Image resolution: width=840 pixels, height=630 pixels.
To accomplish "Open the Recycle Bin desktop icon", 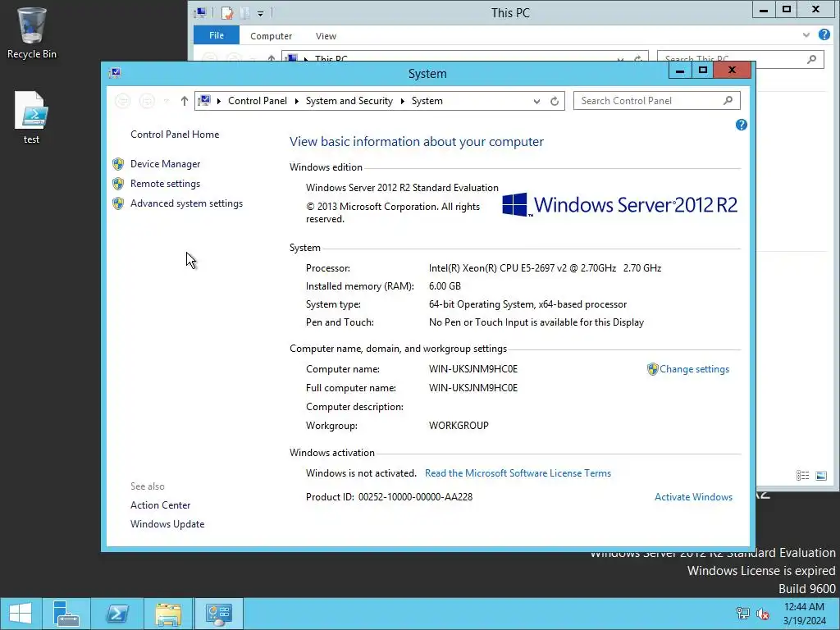I will tap(32, 32).
